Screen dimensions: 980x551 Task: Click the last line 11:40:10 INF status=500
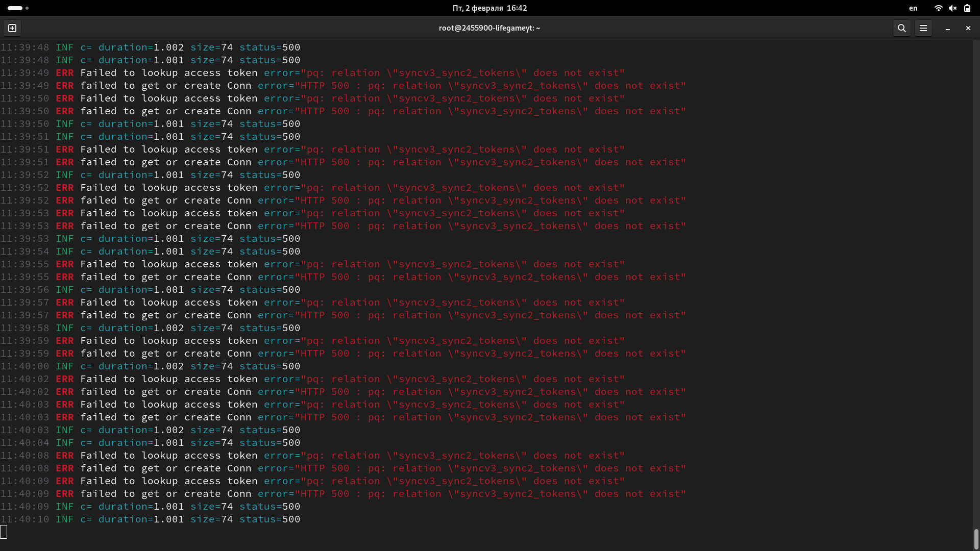[x=151, y=519]
